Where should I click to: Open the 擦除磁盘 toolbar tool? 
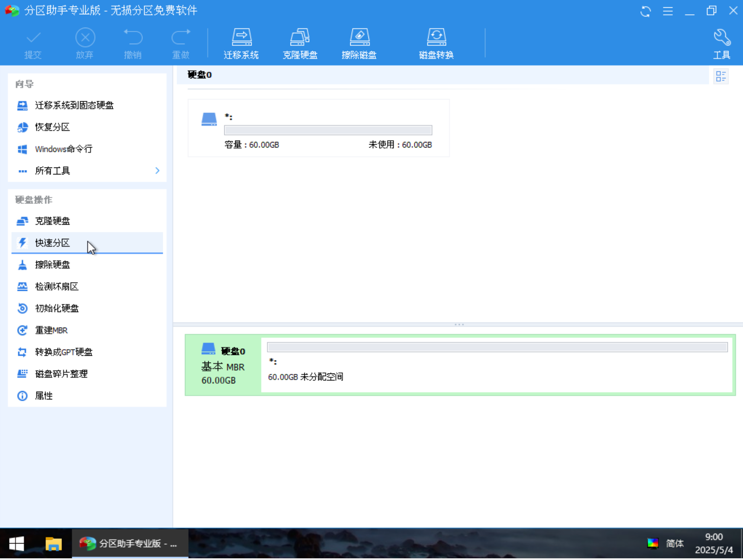click(x=359, y=44)
